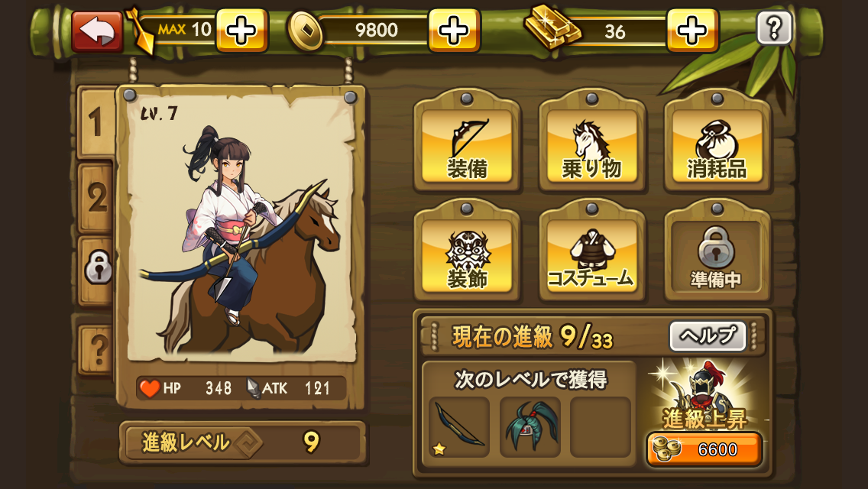This screenshot has height=489, width=868.
Task: Switch to character tab 2
Action: pos(96,198)
